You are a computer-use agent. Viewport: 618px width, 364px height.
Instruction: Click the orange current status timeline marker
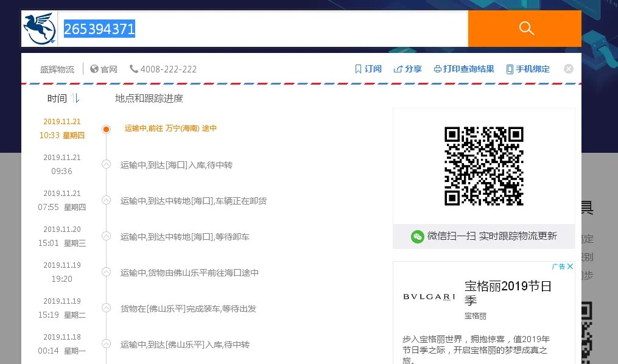106,129
